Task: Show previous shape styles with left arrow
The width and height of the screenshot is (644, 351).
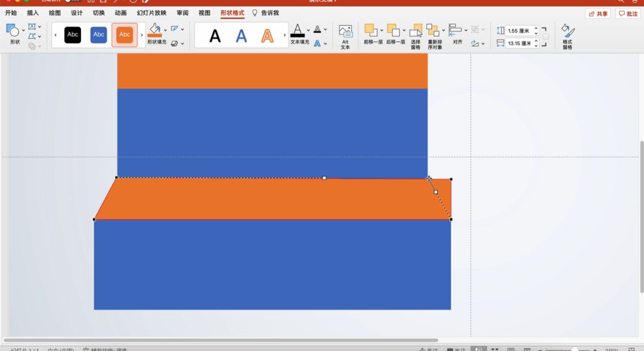Action: click(x=55, y=35)
